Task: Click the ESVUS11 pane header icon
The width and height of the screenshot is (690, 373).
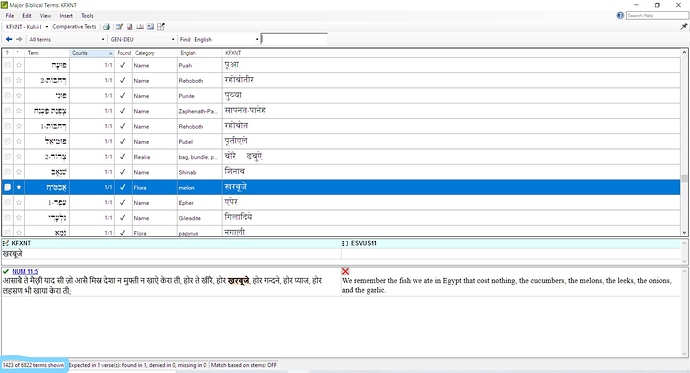Action: pos(345,243)
